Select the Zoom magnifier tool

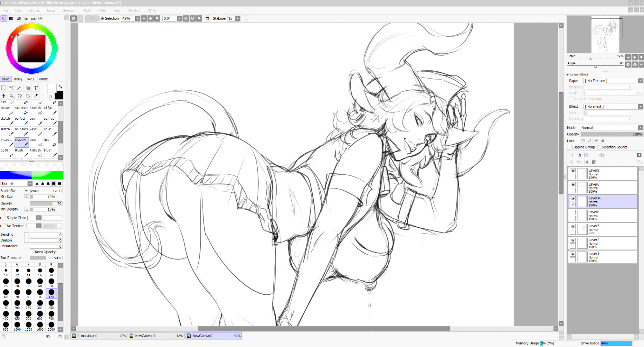pos(12,96)
